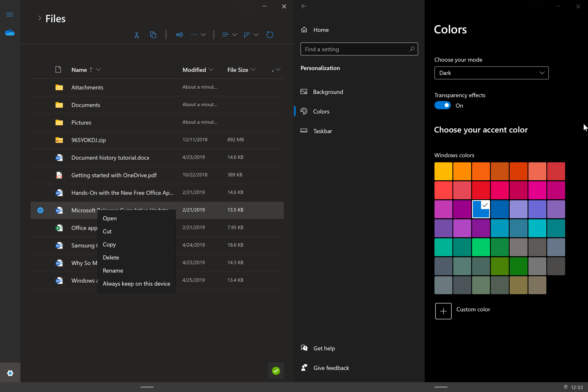The height and width of the screenshot is (392, 588).
Task: Click Get help link in sidebar
Action: click(x=324, y=348)
